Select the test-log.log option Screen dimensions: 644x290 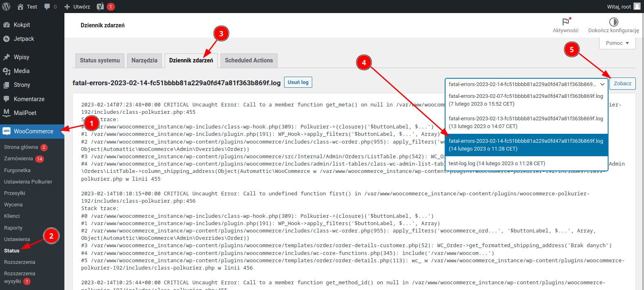pyautogui.click(x=527, y=164)
